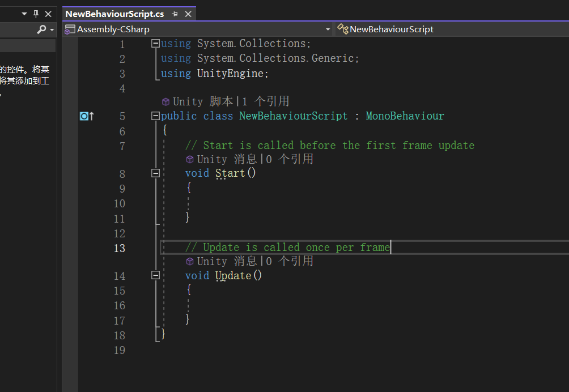Click the comment 'Start is called before the first frame update'

click(330, 146)
